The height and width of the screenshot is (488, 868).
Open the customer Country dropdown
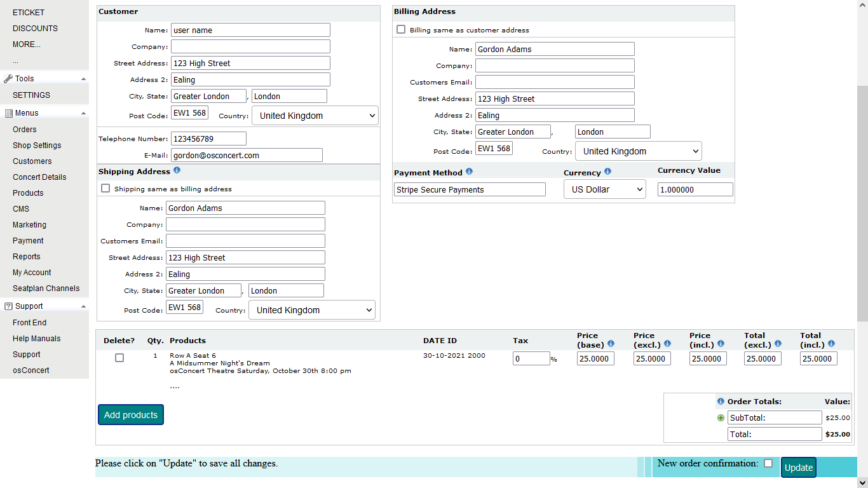click(x=315, y=116)
